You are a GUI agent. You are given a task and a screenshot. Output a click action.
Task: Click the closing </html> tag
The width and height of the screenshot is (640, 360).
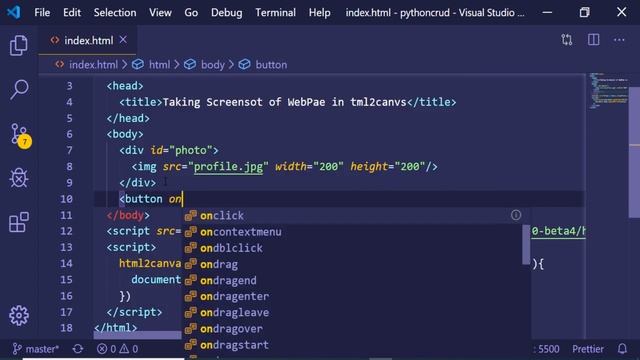(x=116, y=328)
